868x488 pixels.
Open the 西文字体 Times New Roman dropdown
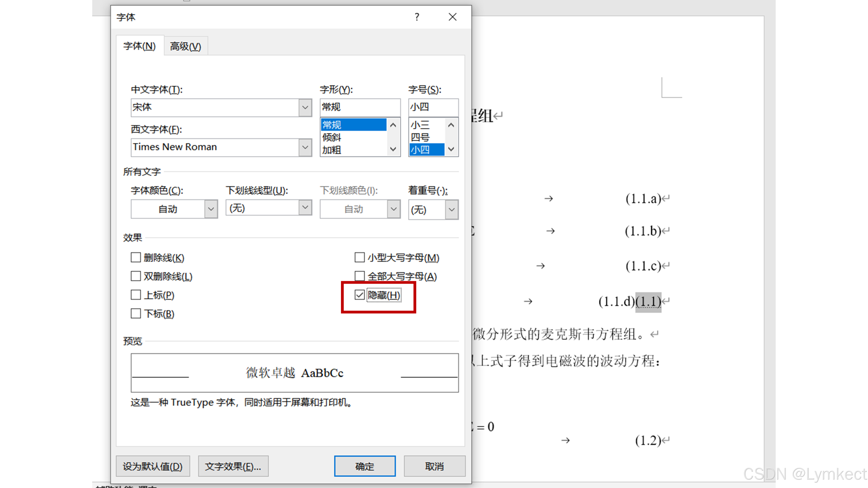click(305, 147)
